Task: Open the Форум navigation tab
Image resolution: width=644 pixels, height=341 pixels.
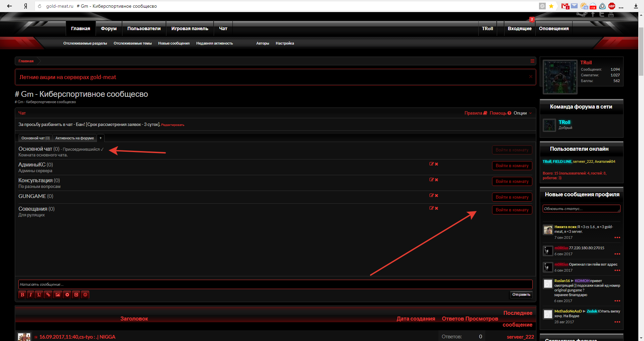Action: pos(109,29)
